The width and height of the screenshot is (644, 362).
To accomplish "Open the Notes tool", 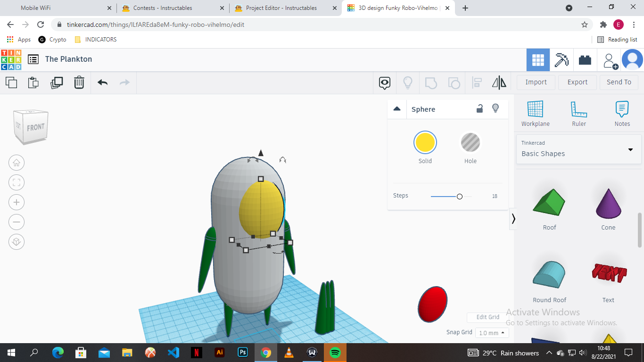I will click(x=622, y=114).
